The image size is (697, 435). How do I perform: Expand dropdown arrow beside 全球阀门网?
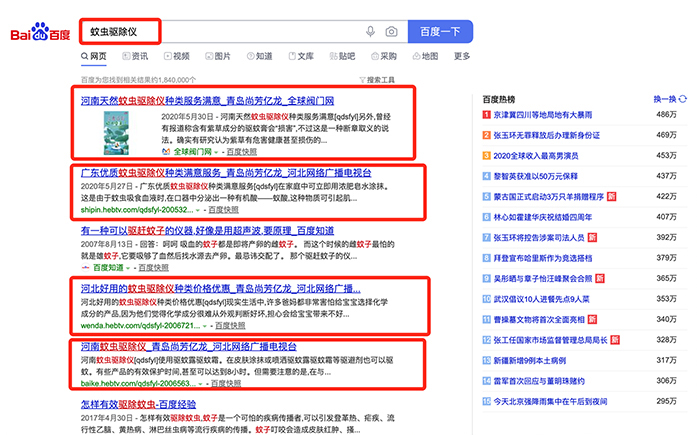[x=216, y=152]
